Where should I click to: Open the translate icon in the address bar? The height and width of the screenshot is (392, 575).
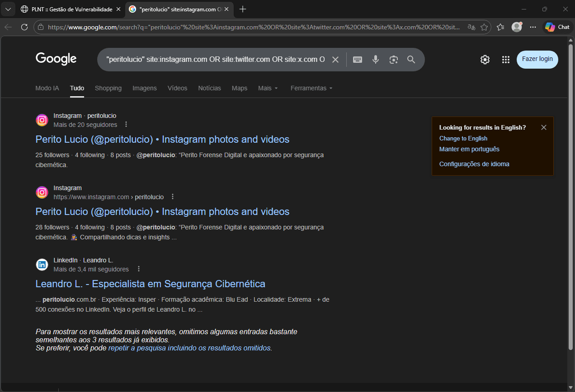471,27
